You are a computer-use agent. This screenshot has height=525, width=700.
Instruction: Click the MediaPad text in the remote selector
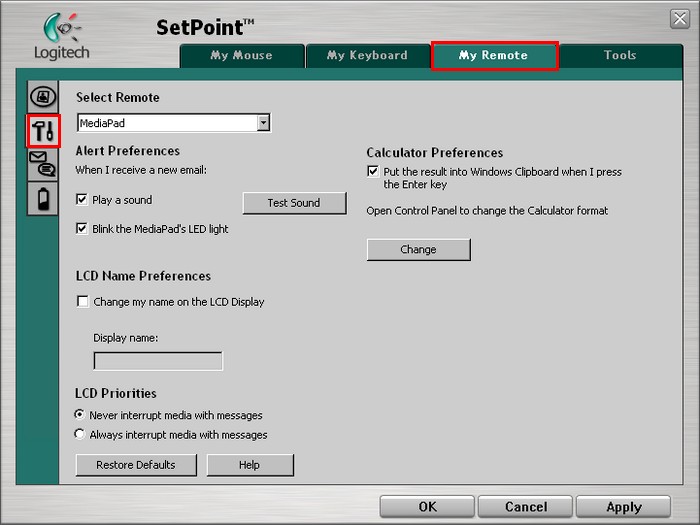pyautogui.click(x=102, y=123)
